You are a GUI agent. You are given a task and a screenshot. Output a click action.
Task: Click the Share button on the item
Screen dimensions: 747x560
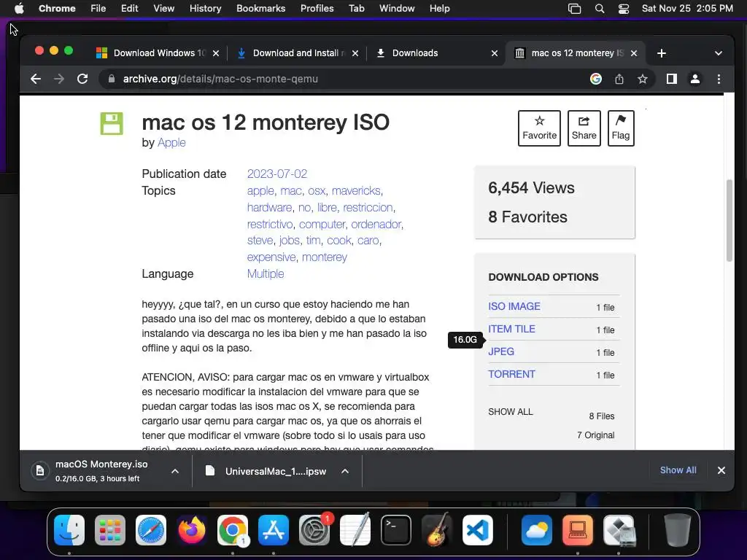click(584, 128)
